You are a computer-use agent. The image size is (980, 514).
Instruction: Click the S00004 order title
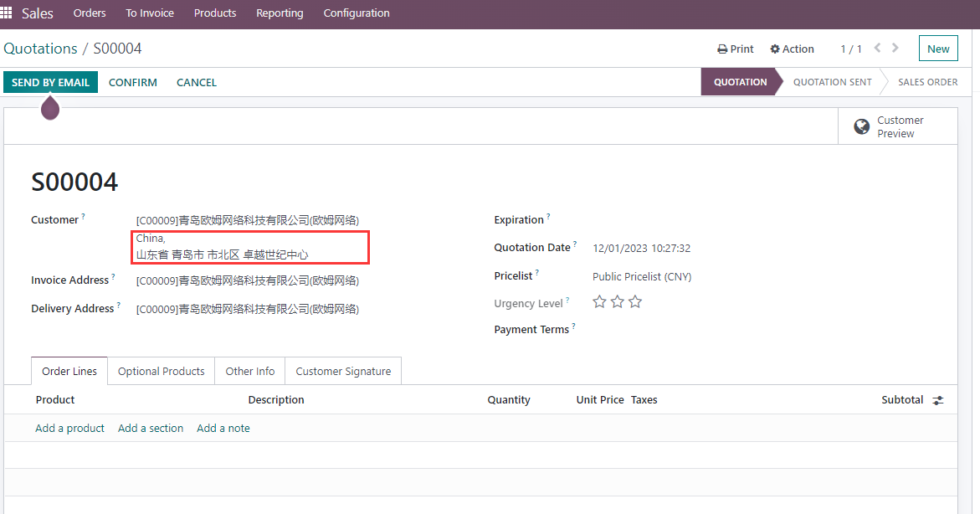pyautogui.click(x=74, y=182)
